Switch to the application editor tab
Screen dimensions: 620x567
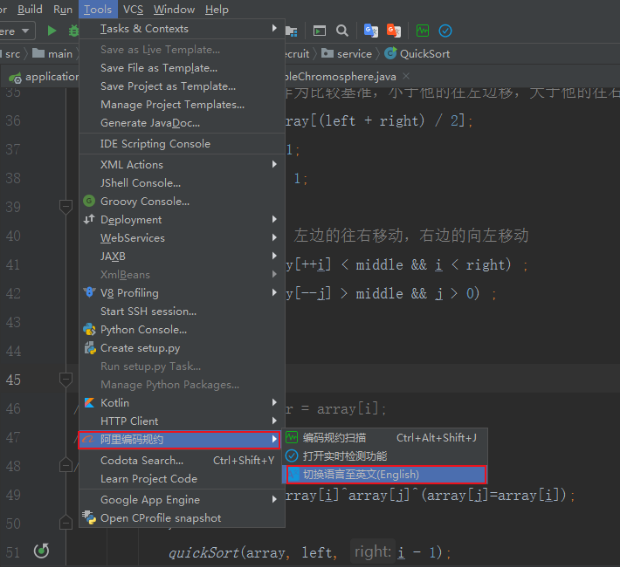coord(43,76)
